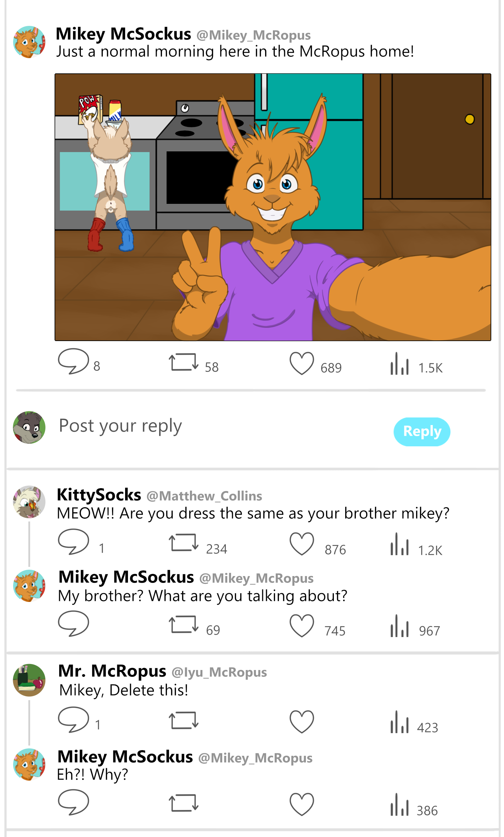Viewport: 504px width, 837px height.
Task: Click the blue Reply button
Action: click(x=422, y=431)
